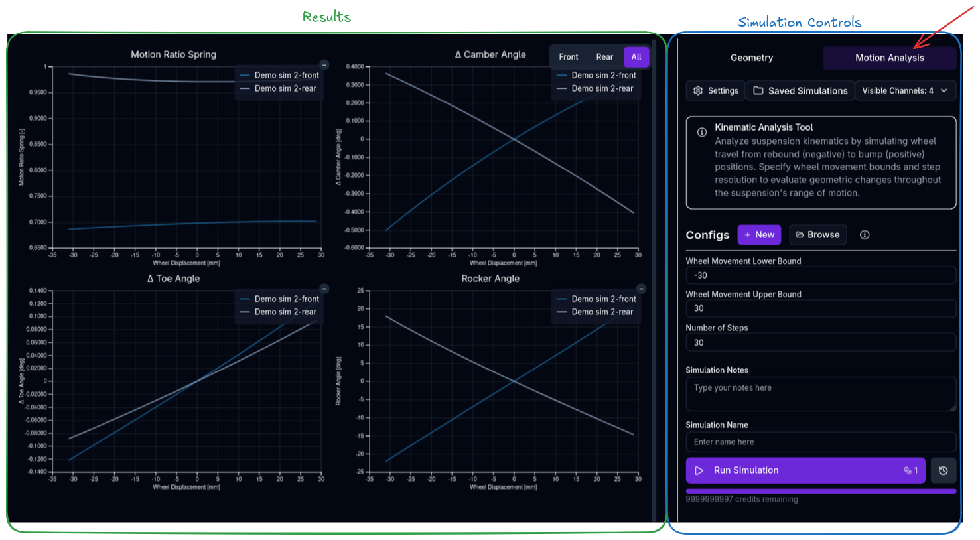Collapse the Motion Ratio Spring chart legend
The image size is (980, 540).
pos(324,65)
